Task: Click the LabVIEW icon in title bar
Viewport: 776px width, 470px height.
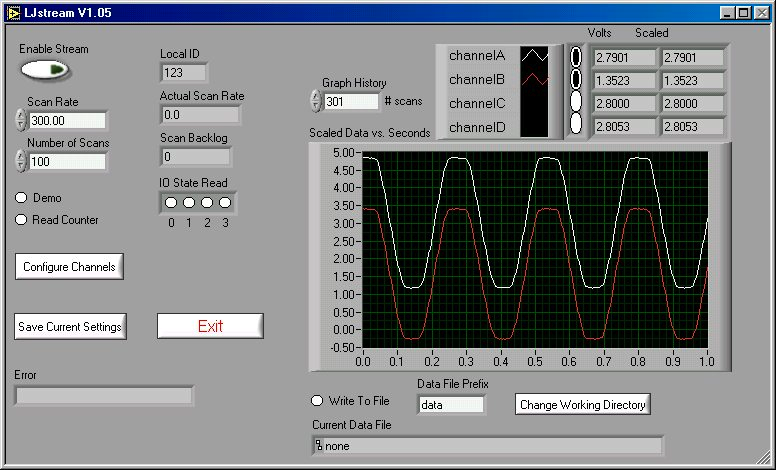Action: 12,12
